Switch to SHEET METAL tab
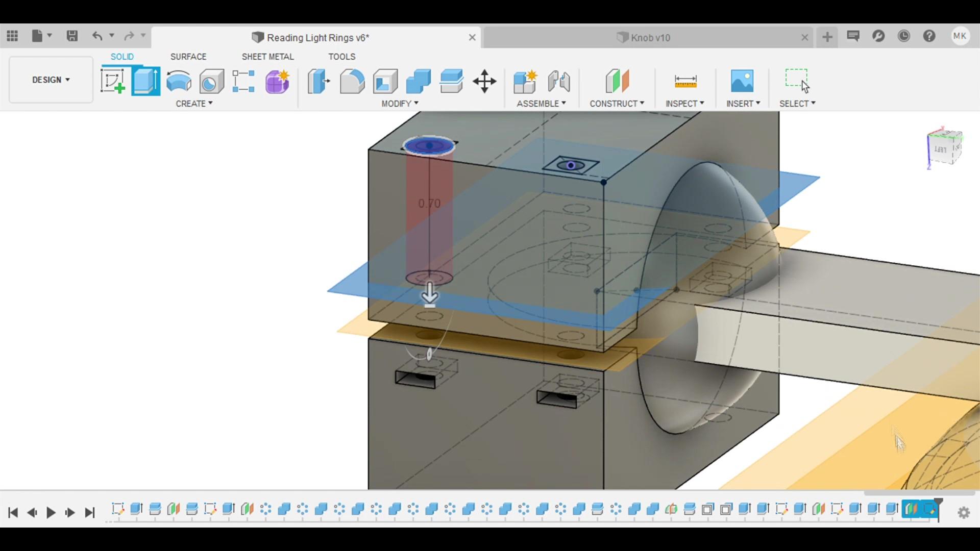The image size is (980, 551). click(x=267, y=56)
